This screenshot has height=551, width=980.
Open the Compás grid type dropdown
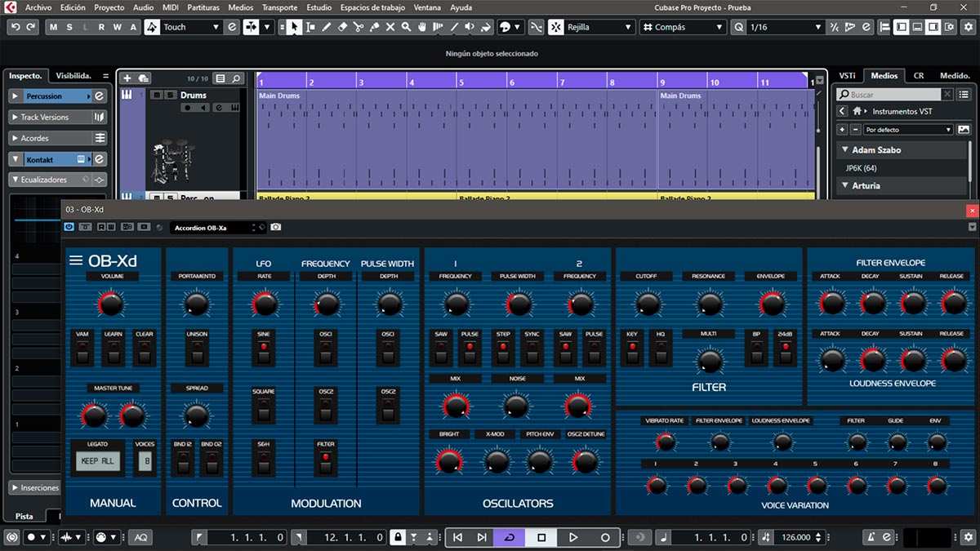pyautogui.click(x=683, y=27)
